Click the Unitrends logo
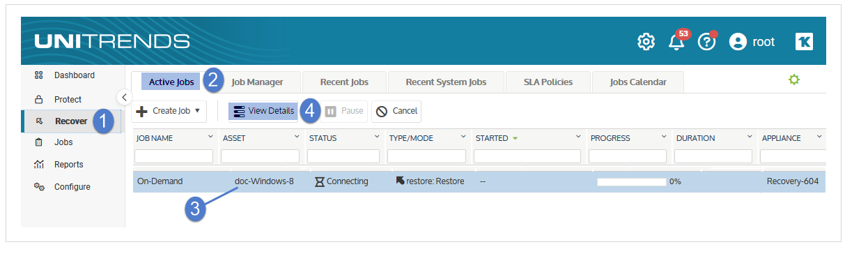 (x=111, y=41)
